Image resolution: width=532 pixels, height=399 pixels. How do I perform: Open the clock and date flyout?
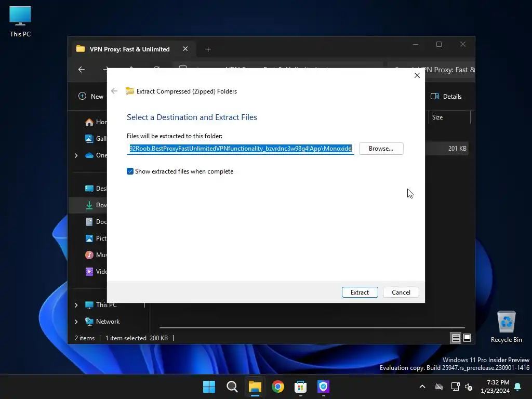click(495, 387)
